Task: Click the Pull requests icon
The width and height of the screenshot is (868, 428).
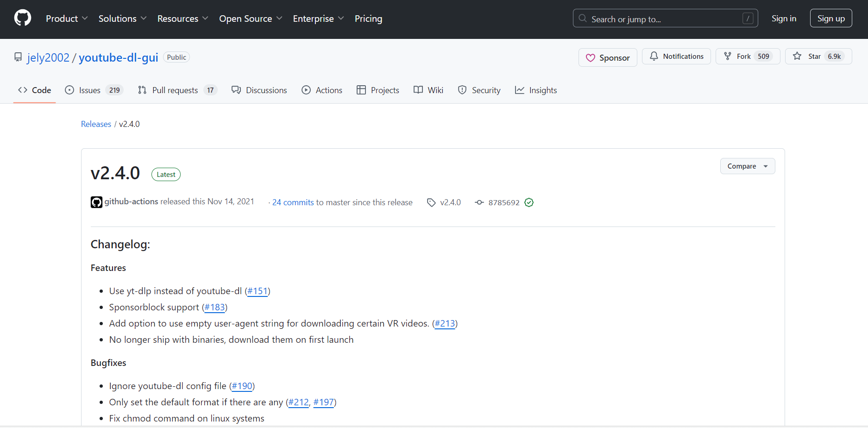Action: pos(142,90)
